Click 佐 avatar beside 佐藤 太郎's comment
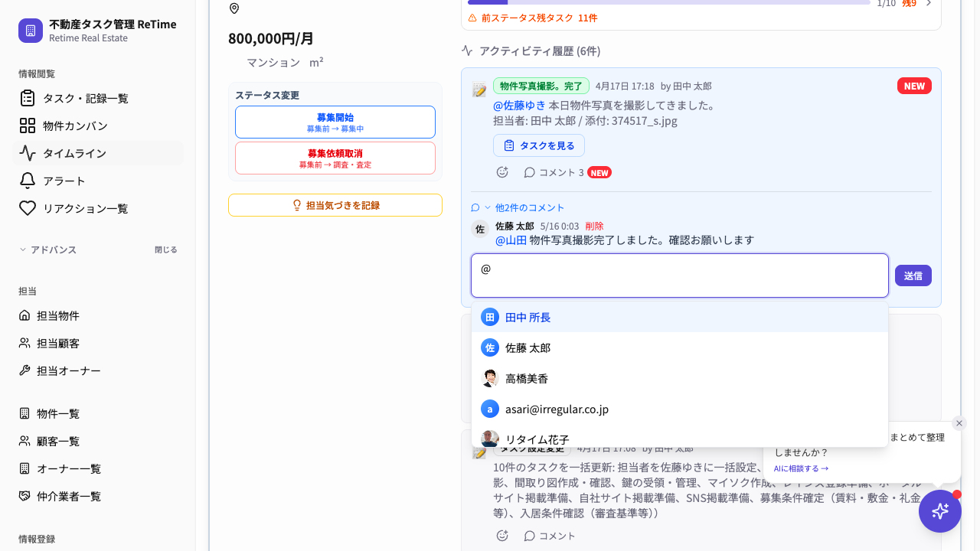Viewport: 980px width, 551px height. click(x=480, y=229)
